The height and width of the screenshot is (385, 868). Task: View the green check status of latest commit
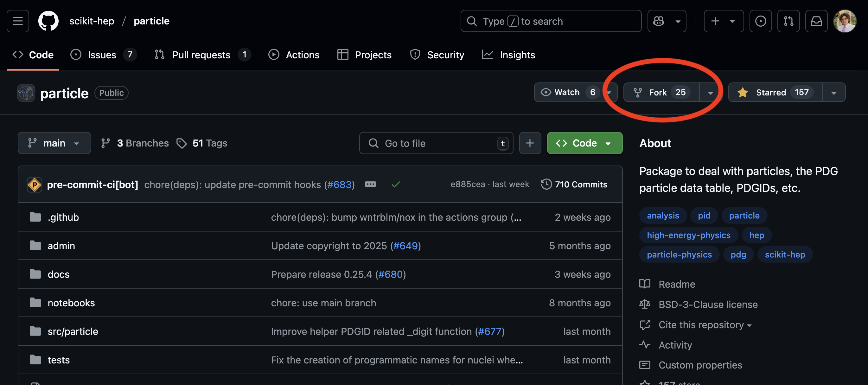tap(396, 184)
